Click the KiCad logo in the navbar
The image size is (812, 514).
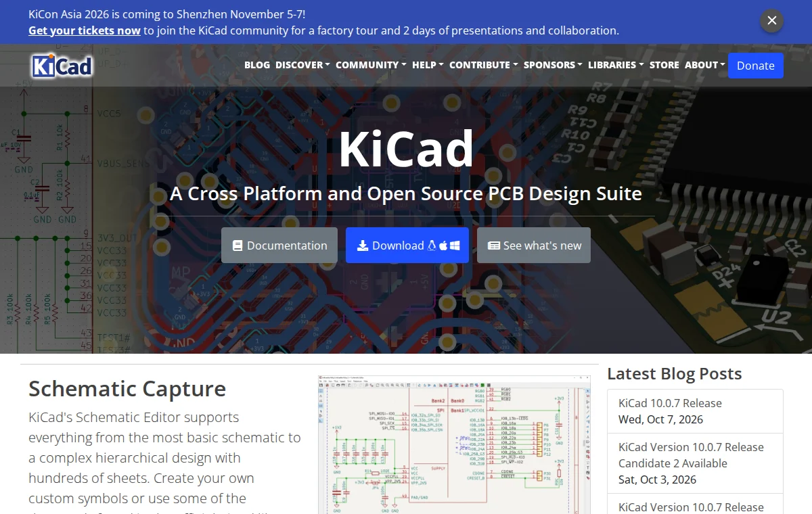[62, 66]
